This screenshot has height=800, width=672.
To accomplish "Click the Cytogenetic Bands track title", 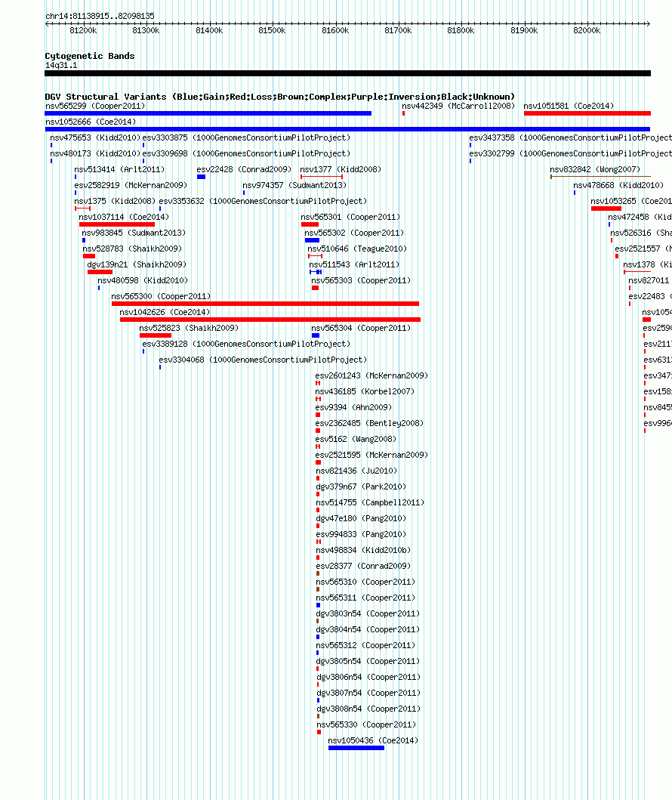I will [x=90, y=56].
